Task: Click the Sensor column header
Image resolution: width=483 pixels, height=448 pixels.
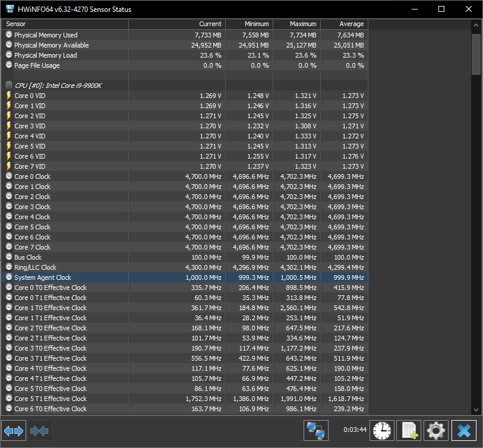Action: click(65, 24)
